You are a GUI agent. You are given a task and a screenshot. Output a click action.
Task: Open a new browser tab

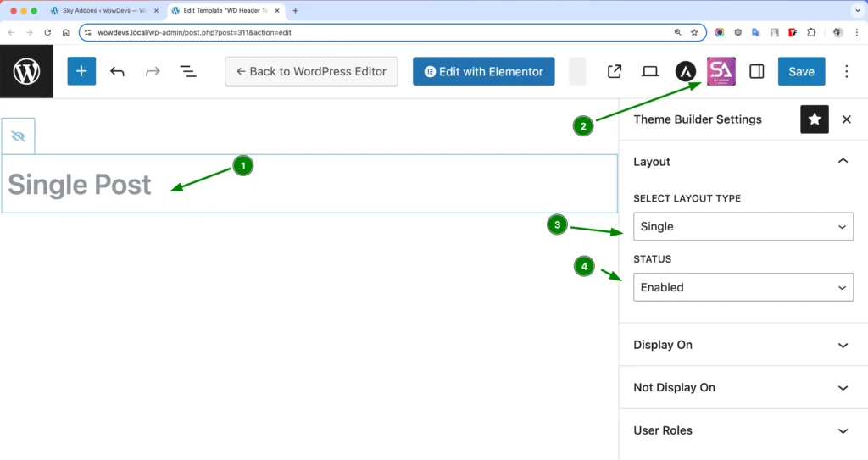[x=295, y=10]
